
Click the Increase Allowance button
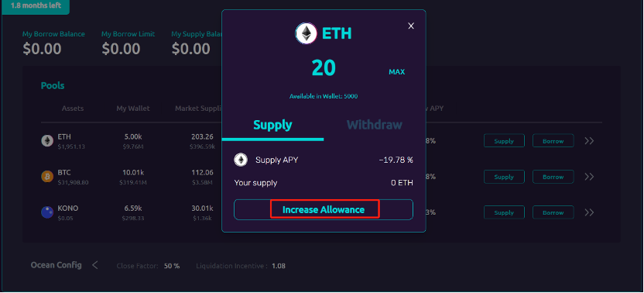(324, 209)
